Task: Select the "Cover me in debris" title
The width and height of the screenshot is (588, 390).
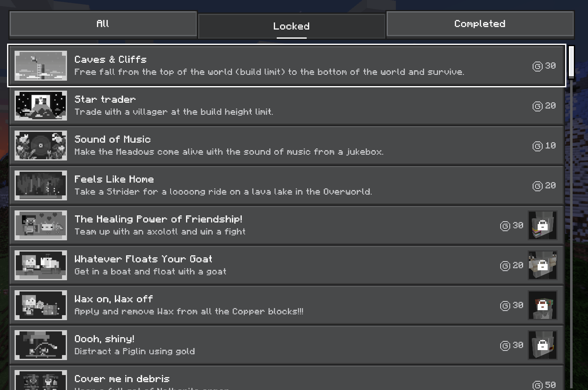Action: click(x=122, y=379)
